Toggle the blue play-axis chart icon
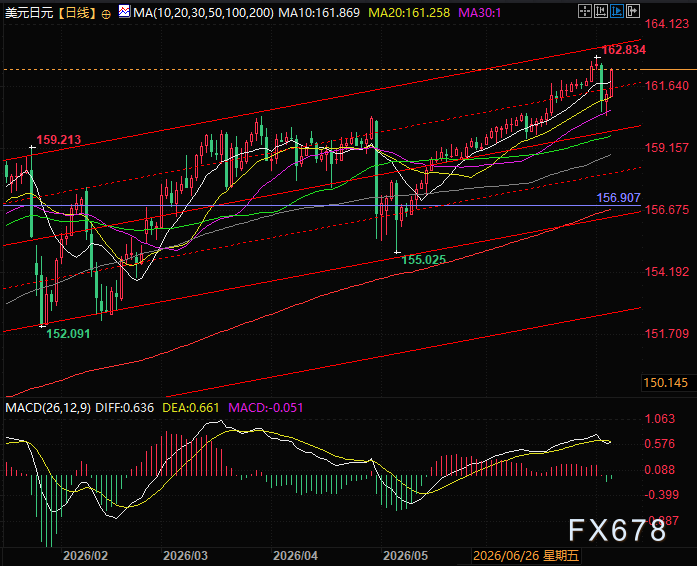 (x=617, y=11)
